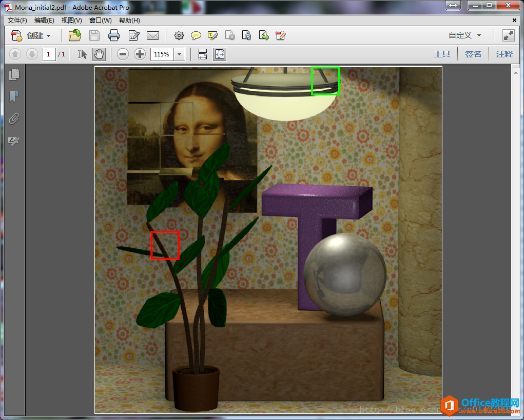Open the 注释 comment pane

click(x=504, y=54)
